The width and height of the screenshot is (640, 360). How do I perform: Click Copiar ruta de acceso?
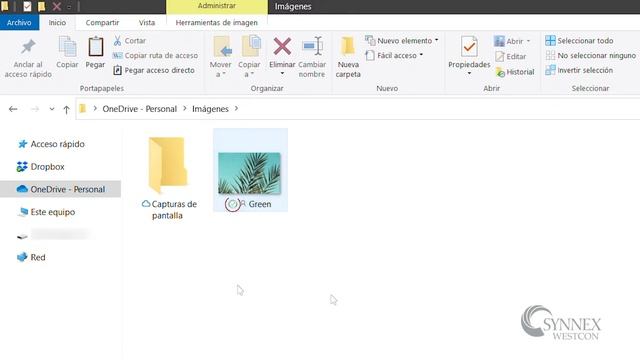[156, 56]
